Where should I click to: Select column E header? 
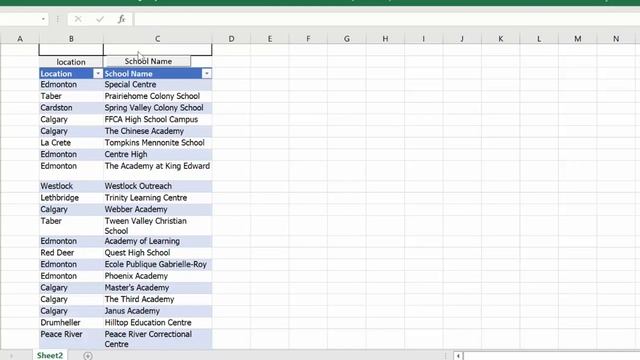click(270, 39)
